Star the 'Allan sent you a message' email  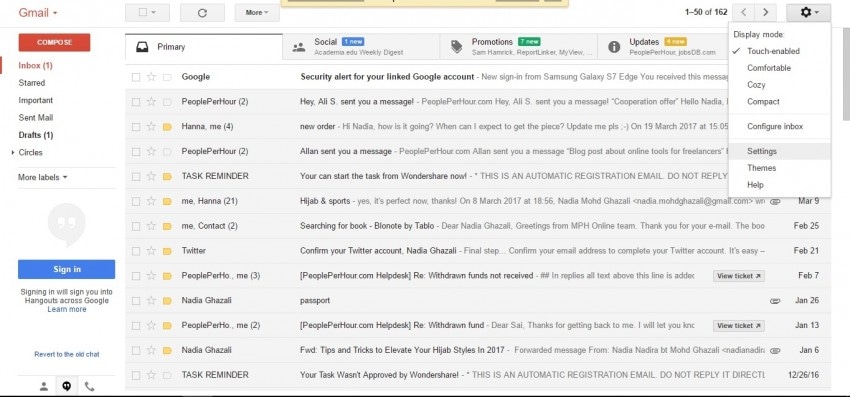[151, 152]
